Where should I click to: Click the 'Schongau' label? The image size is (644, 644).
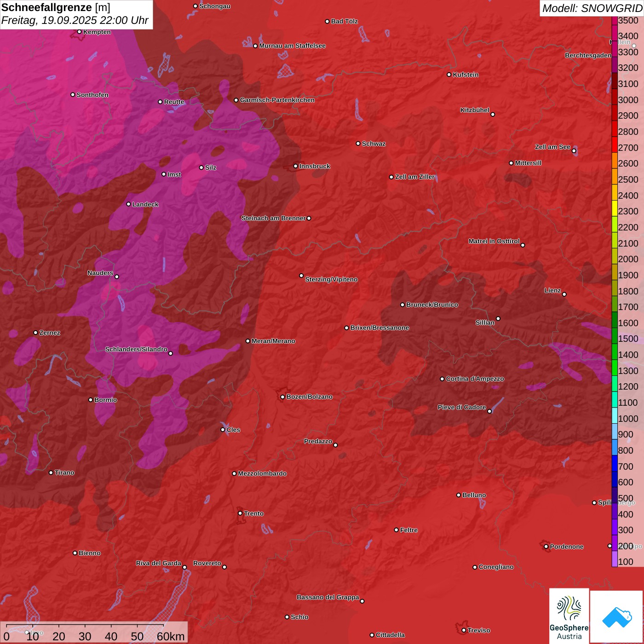coord(215,6)
